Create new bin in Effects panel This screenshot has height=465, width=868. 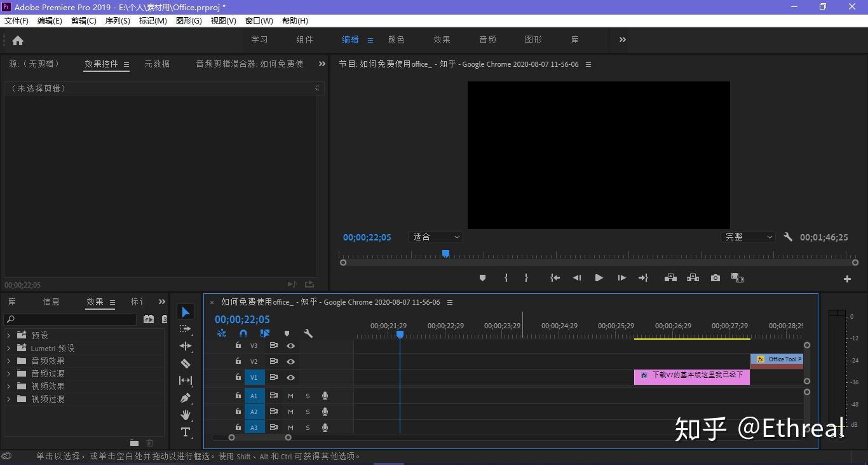[134, 443]
